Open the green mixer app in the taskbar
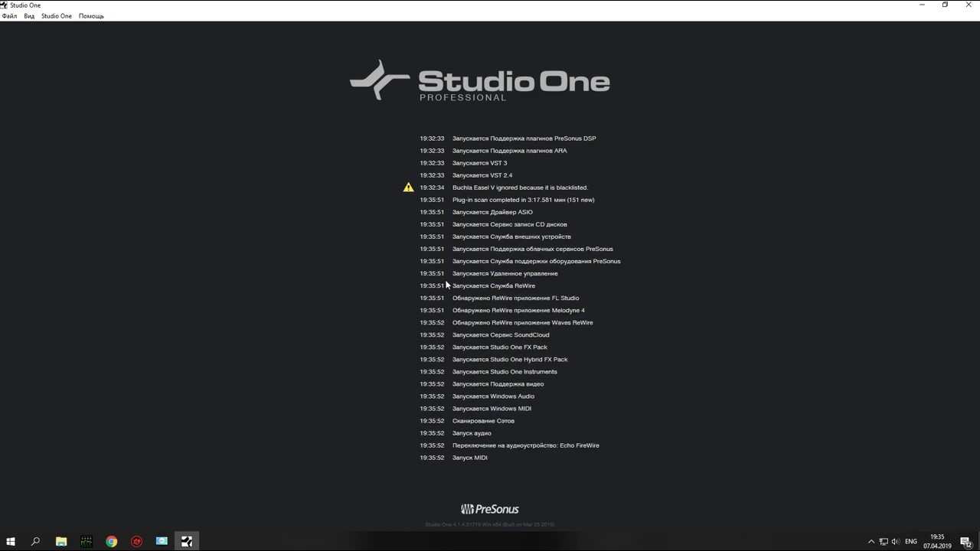 click(87, 541)
